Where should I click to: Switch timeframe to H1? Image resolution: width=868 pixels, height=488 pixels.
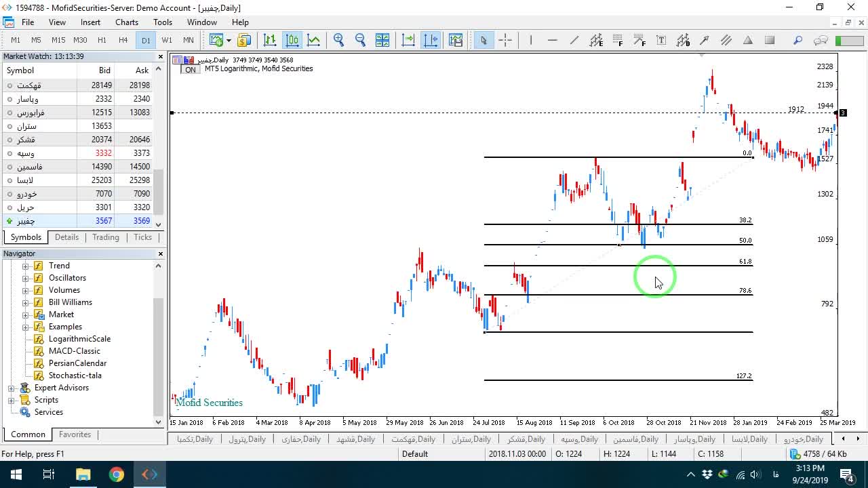click(102, 40)
